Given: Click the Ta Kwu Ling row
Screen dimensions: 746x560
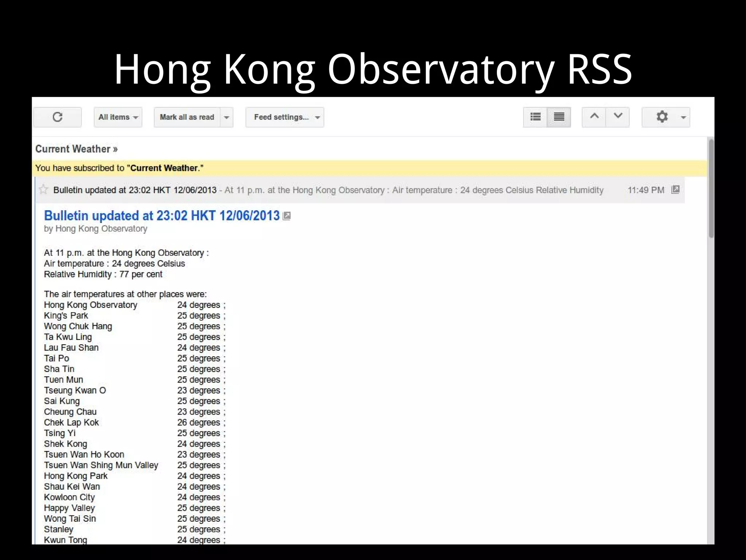Looking at the screenshot, I should click(135, 337).
